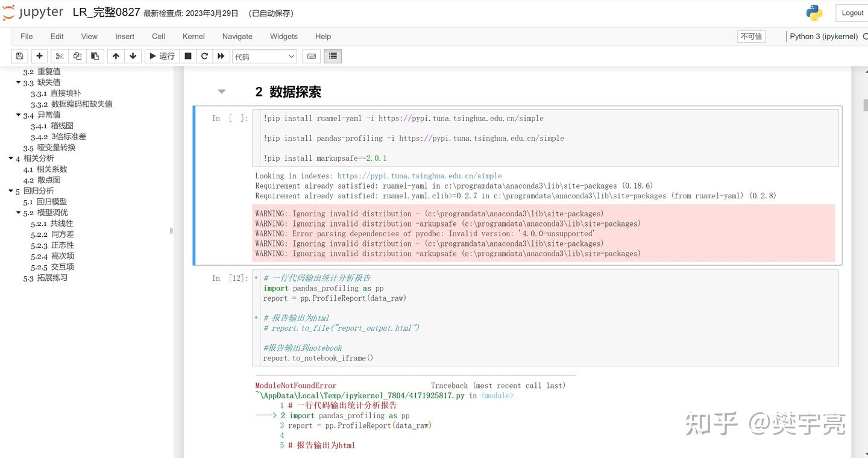The image size is (868, 458).
Task: Toggle the table of contents panel
Action: (x=333, y=55)
